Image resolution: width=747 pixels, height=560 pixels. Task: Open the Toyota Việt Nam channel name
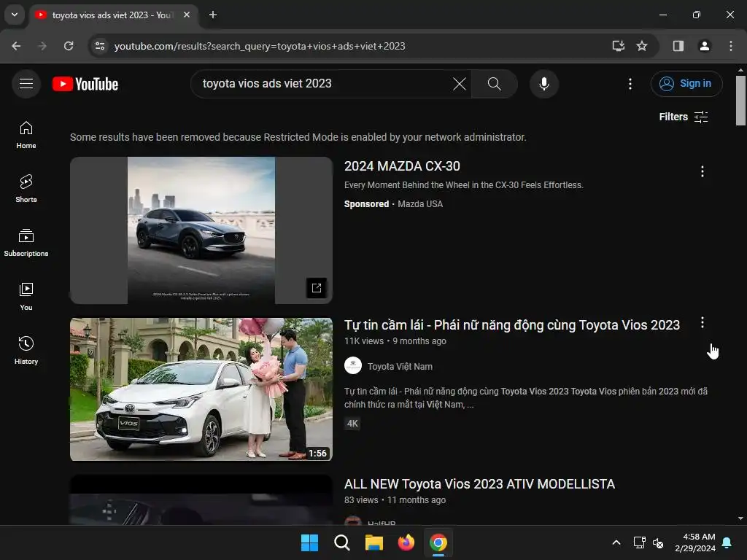click(400, 367)
